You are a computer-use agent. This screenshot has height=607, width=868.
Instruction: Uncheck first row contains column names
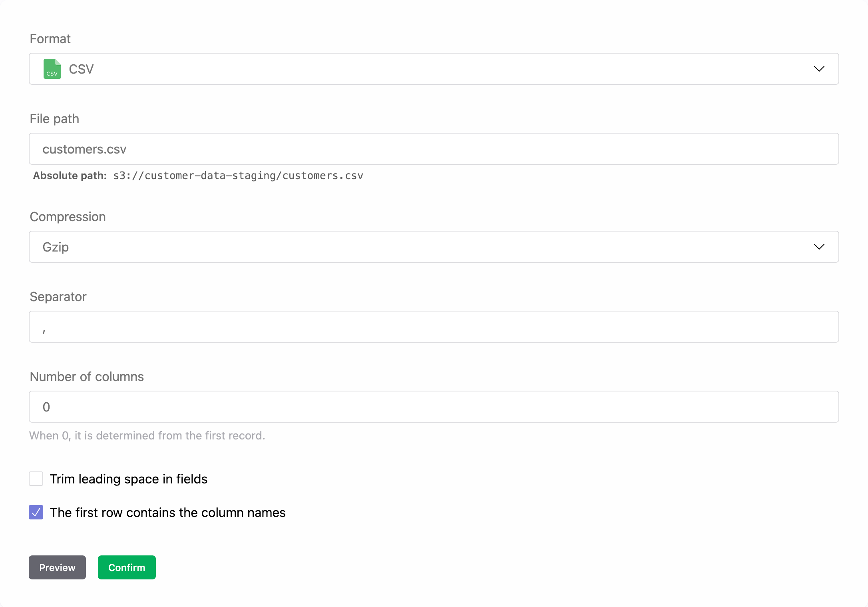tap(36, 513)
